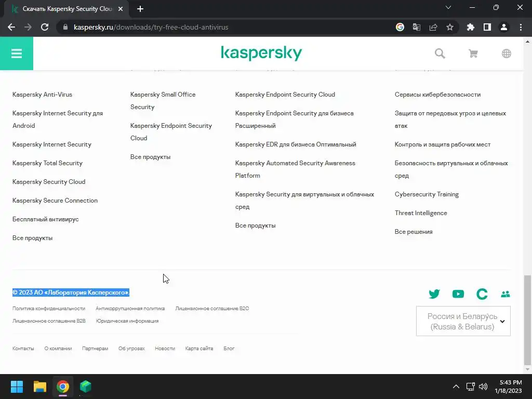Open the shopping cart icon
Image resolution: width=532 pixels, height=399 pixels.
[x=473, y=54]
